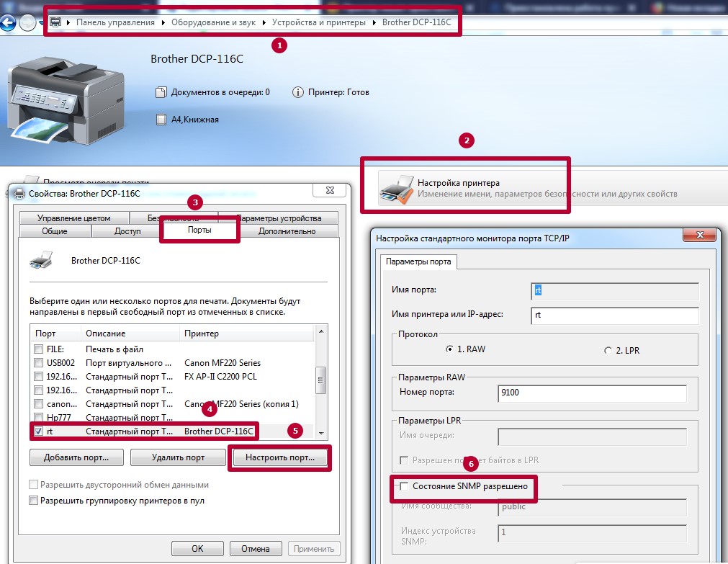This screenshot has width=728, height=564.
Task: Click the port number field showing 9100
Action: pos(591,393)
